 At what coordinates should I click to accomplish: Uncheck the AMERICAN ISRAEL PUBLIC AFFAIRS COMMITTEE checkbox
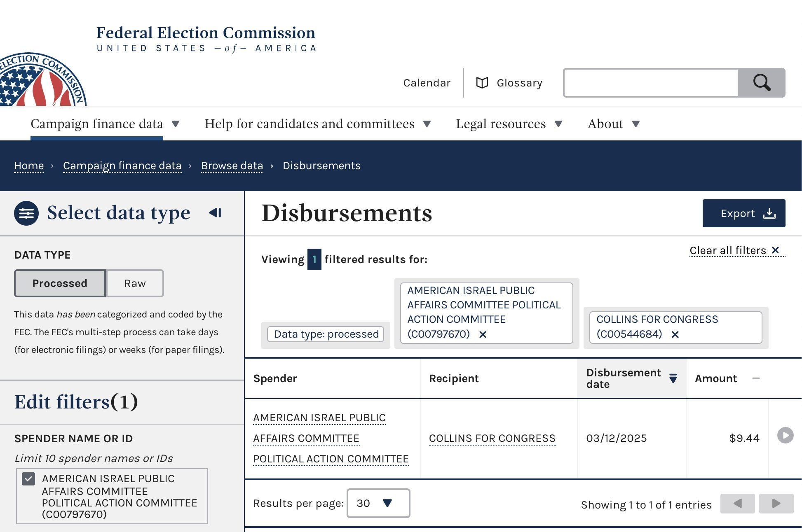[28, 479]
